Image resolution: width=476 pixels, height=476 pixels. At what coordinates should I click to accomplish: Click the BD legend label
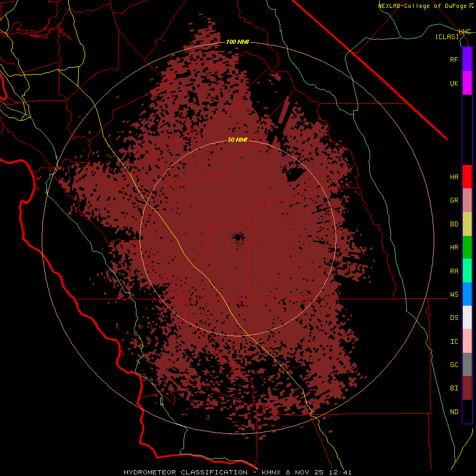pos(454,224)
